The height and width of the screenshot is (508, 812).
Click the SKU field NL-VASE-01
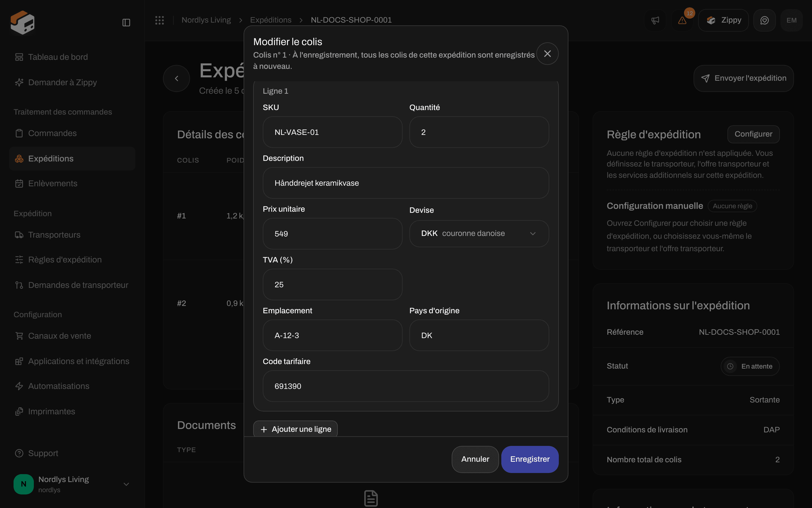point(332,132)
